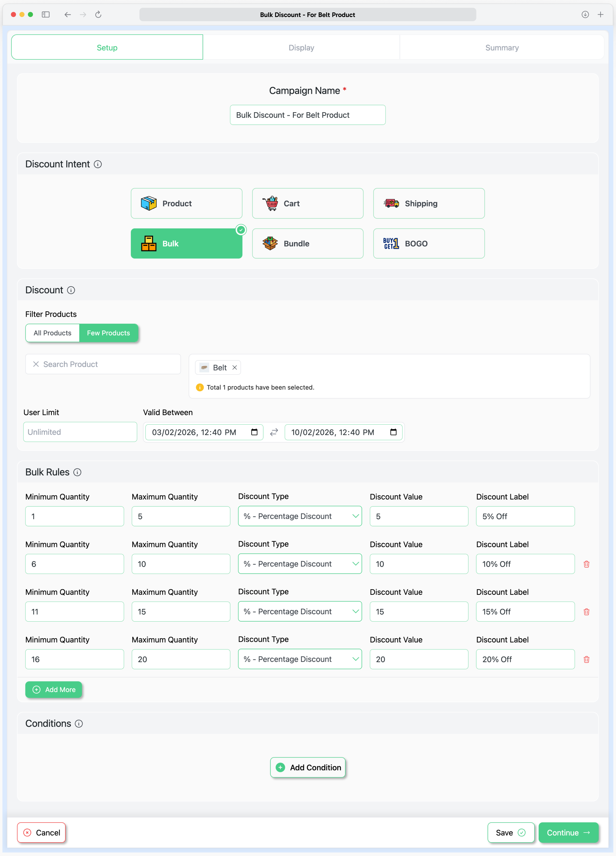Image resolution: width=616 pixels, height=856 pixels.
Task: Click the Discount Intent info icon
Action: (x=98, y=164)
